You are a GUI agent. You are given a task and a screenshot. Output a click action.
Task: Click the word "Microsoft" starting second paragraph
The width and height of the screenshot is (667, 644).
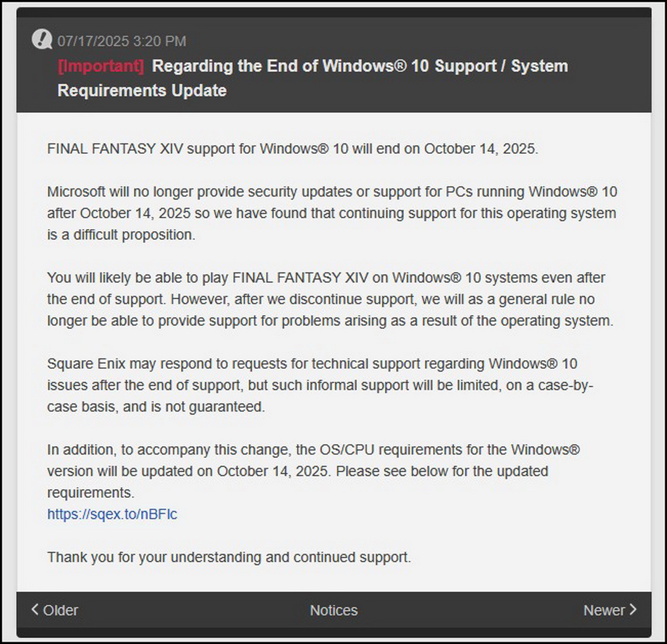(x=76, y=192)
